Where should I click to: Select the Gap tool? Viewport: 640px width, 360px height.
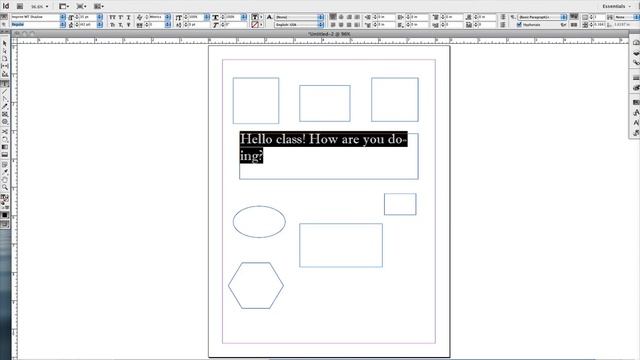(4, 66)
